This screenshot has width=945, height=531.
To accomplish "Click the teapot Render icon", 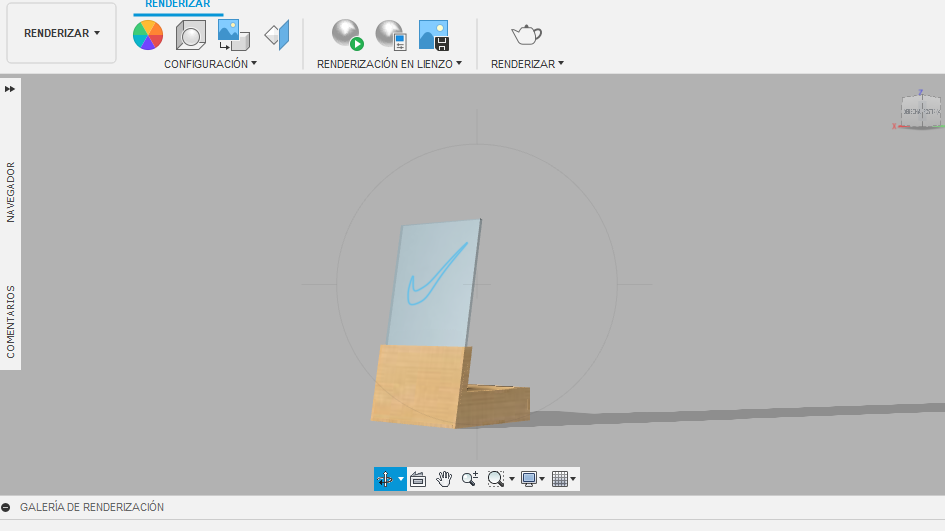I will click(x=527, y=35).
